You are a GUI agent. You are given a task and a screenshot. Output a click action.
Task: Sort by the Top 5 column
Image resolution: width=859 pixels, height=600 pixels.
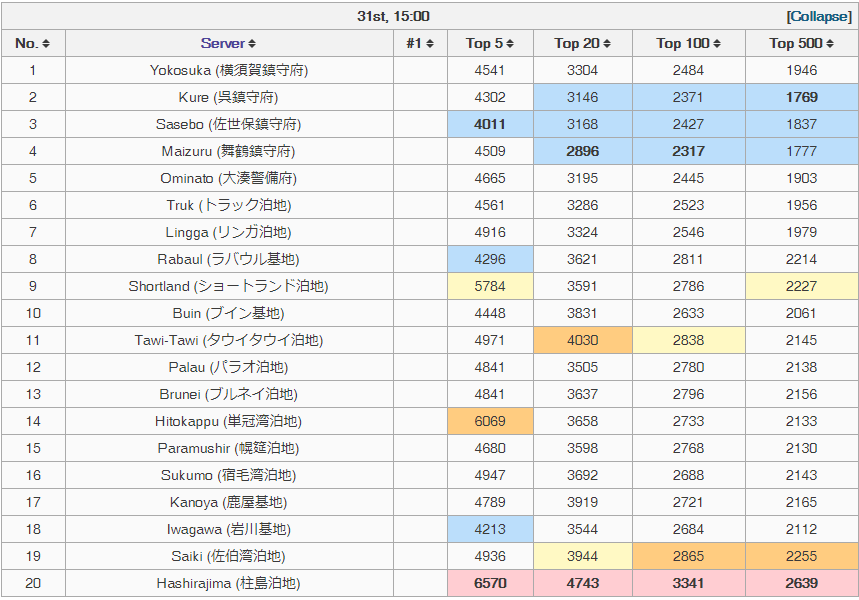click(x=509, y=43)
